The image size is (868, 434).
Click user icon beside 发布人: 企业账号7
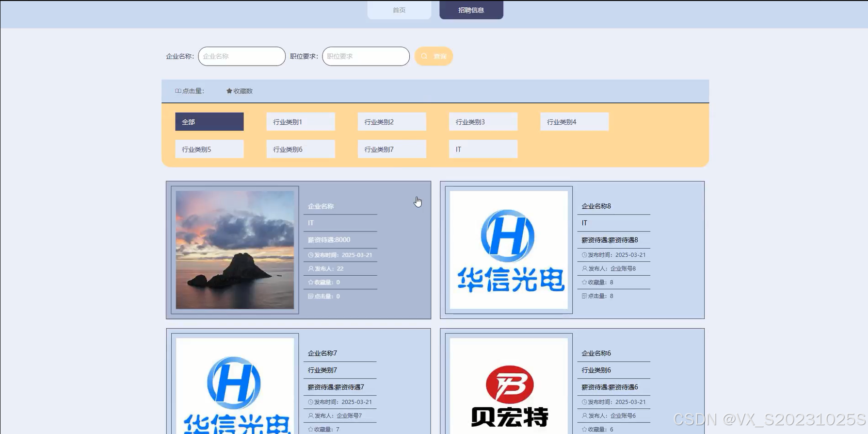pos(311,416)
